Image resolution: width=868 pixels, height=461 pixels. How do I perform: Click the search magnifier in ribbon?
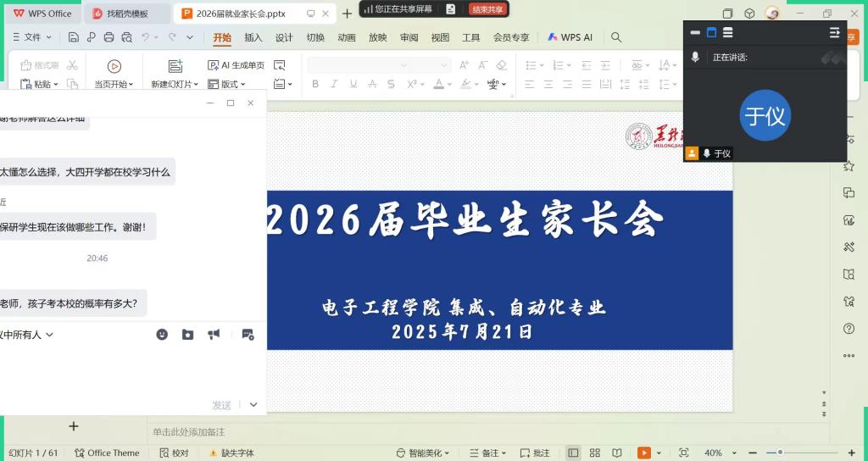(616, 37)
